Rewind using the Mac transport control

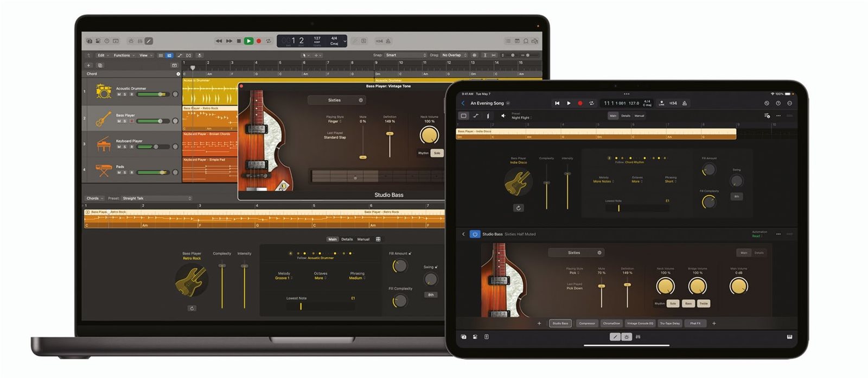219,41
